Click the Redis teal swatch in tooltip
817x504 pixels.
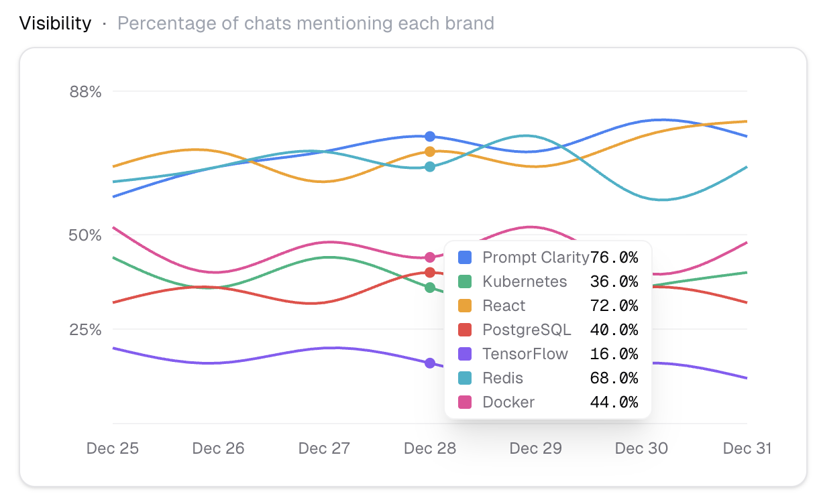pyautogui.click(x=465, y=378)
